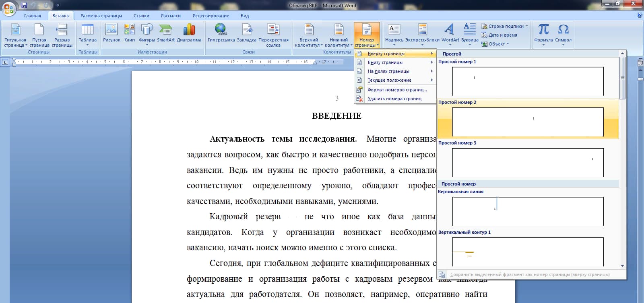Switch to the Разметка страницы tab
The height and width of the screenshot is (303, 644).
pos(101,16)
